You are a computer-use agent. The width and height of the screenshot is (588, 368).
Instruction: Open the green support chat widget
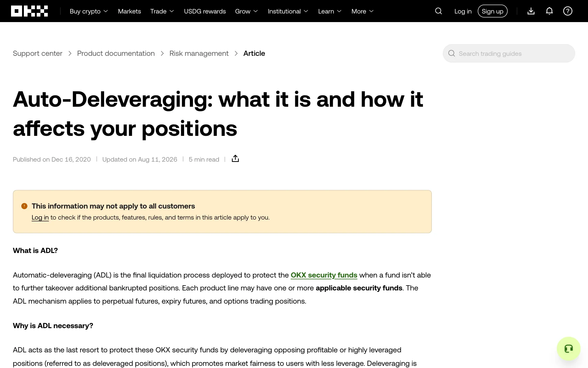tap(569, 349)
